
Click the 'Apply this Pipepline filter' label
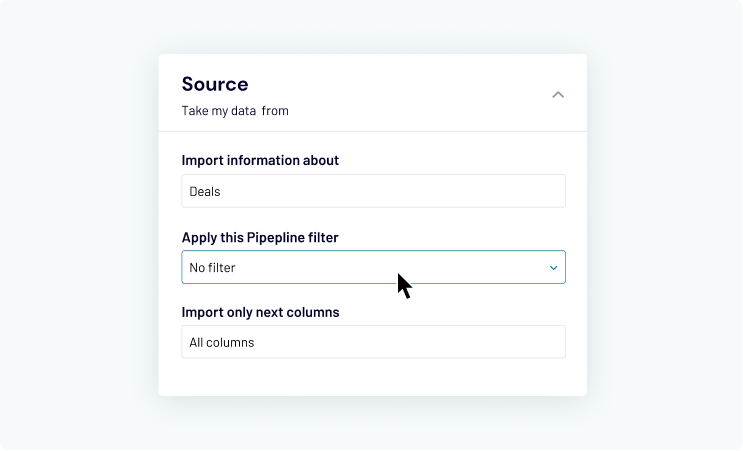[260, 237]
